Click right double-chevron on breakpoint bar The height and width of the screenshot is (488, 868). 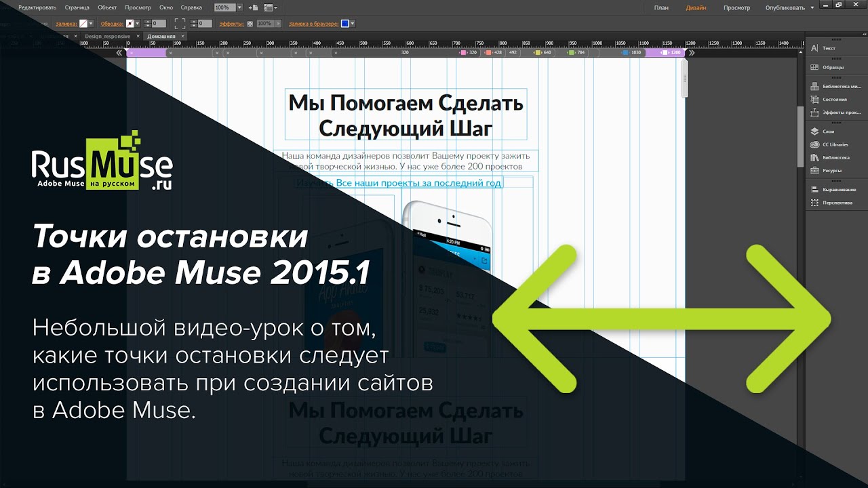691,52
